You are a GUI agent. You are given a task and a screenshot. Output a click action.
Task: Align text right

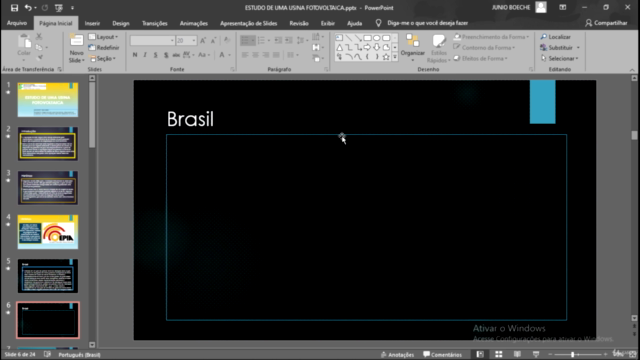[266, 55]
